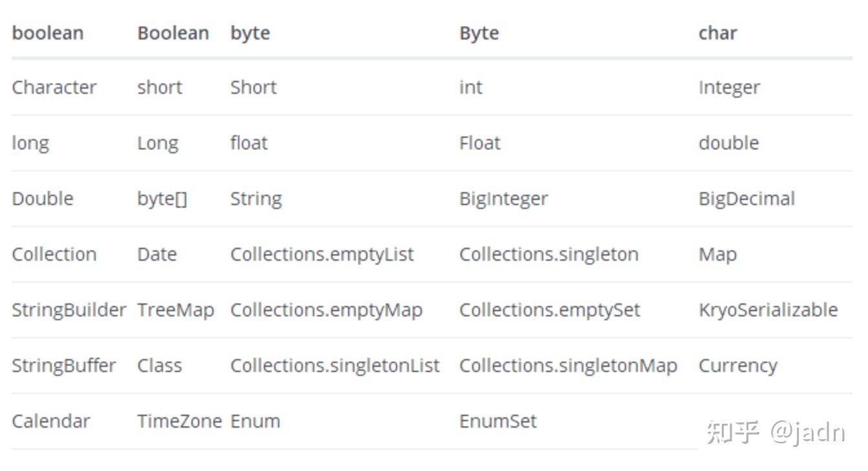Screen dimensions: 868x471
Task: Select the BigDecimal cell
Action: pos(746,199)
